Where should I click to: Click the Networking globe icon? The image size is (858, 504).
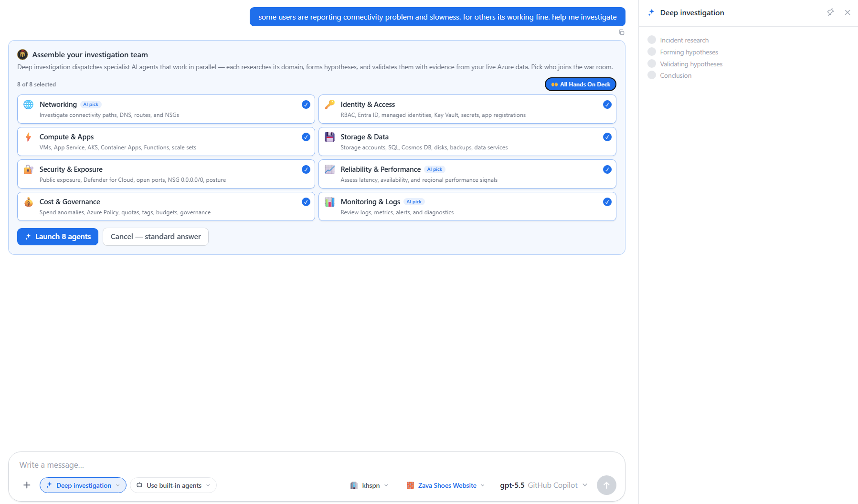pyautogui.click(x=29, y=105)
